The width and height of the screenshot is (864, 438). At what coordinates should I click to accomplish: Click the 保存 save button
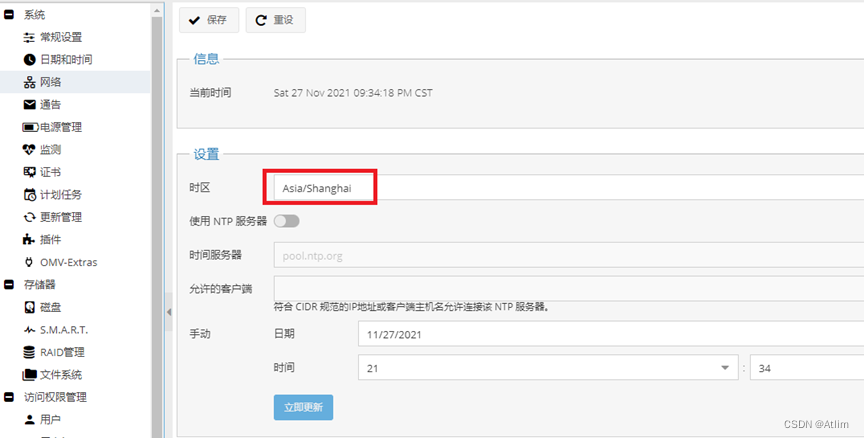pyautogui.click(x=209, y=20)
